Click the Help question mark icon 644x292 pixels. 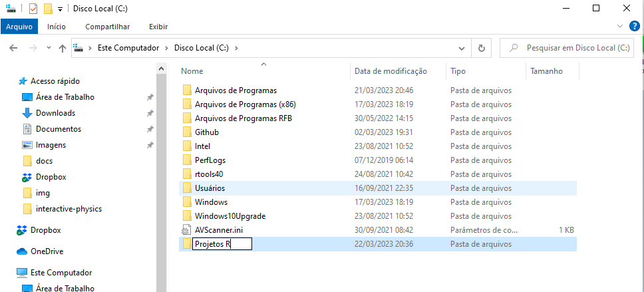coord(634,27)
